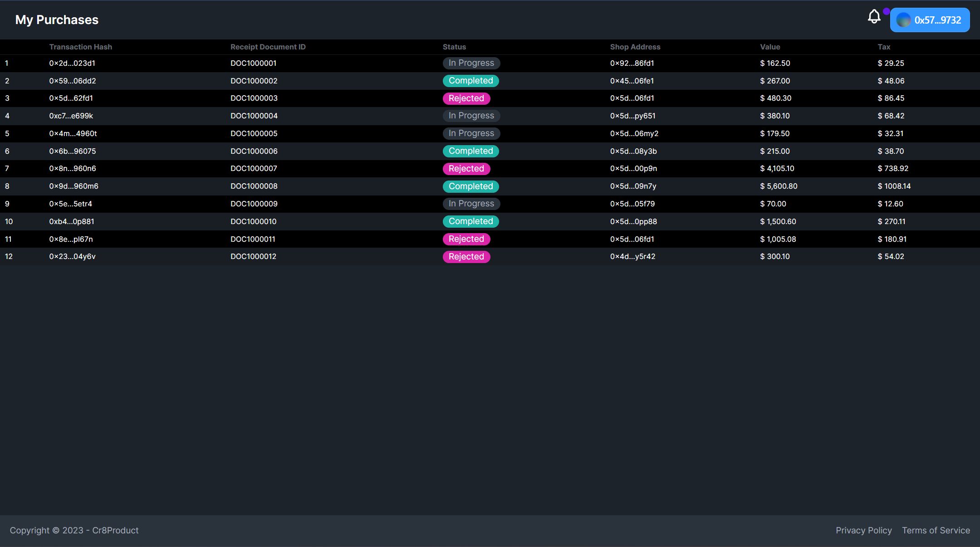The height and width of the screenshot is (547, 980).
Task: Click receipt DOC1000010
Action: tap(253, 221)
